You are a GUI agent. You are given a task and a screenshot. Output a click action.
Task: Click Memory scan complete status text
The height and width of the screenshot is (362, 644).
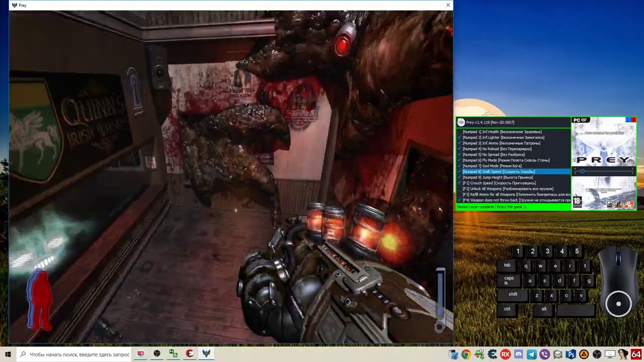491,207
